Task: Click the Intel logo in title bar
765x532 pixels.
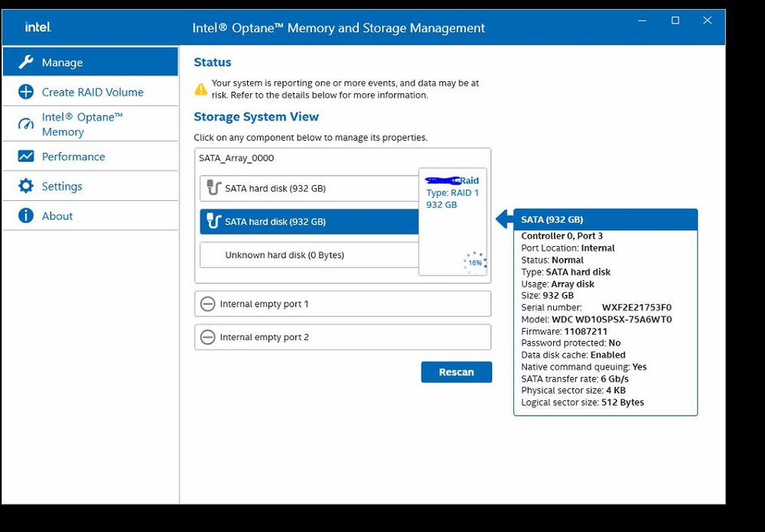Action: tap(38, 27)
